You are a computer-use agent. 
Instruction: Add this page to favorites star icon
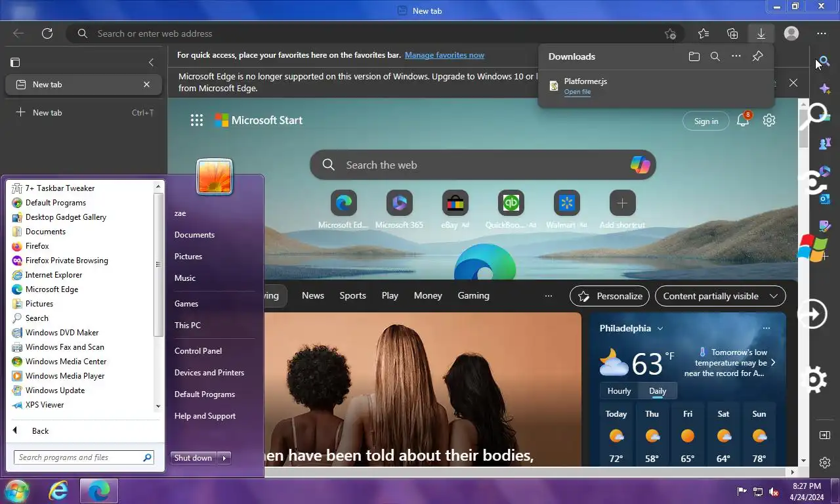(x=669, y=33)
